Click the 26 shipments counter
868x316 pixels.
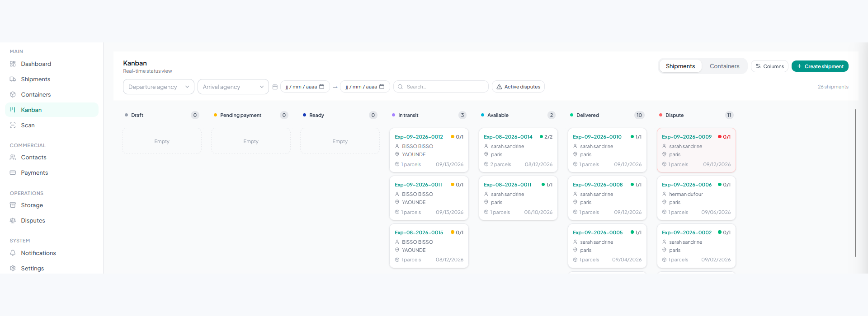coord(833,87)
